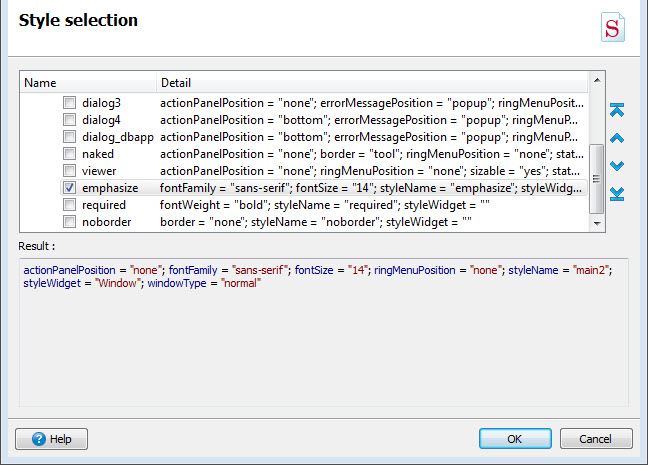Check the dialog4 style checkbox
The width and height of the screenshot is (648, 465).
coord(70,120)
